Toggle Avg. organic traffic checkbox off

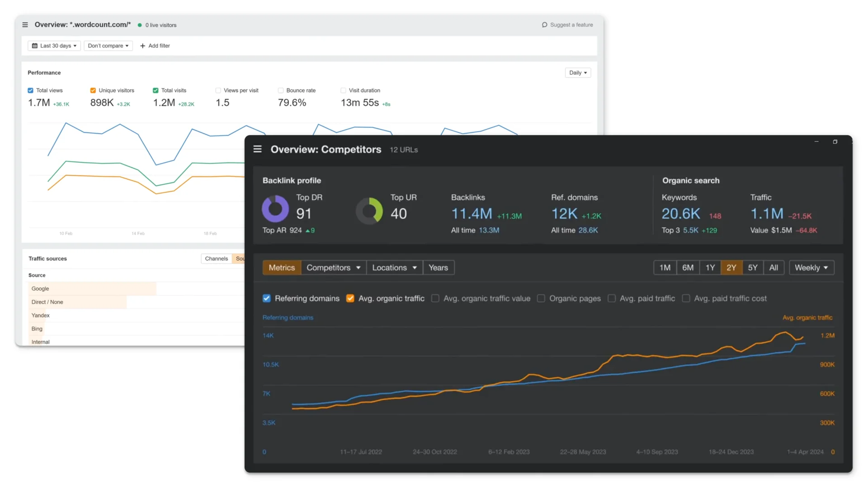point(350,298)
